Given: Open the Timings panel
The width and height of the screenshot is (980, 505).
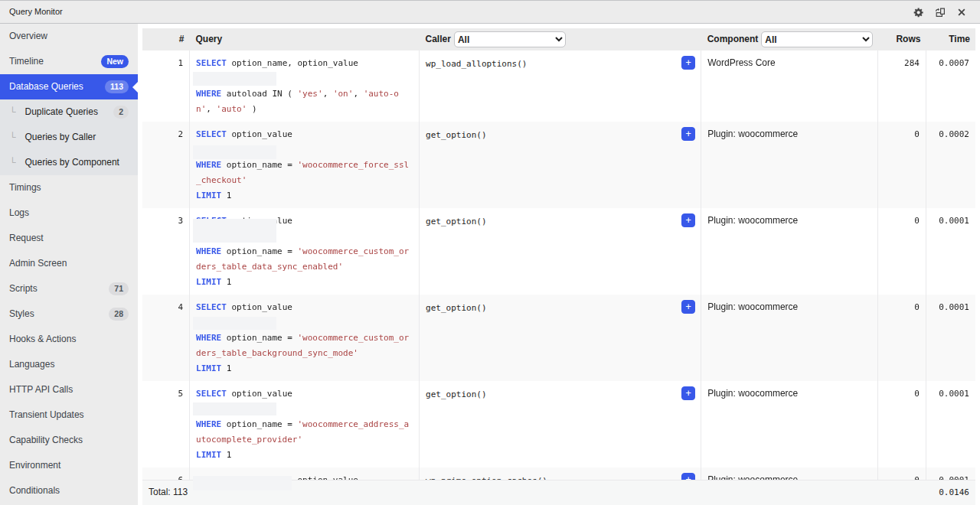Looking at the screenshot, I should pyautogui.click(x=69, y=187).
